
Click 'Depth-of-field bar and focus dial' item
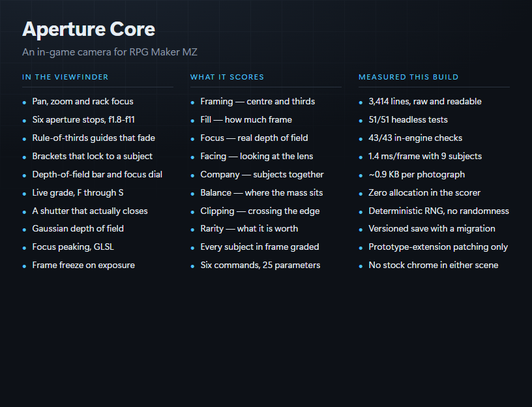[97, 175]
